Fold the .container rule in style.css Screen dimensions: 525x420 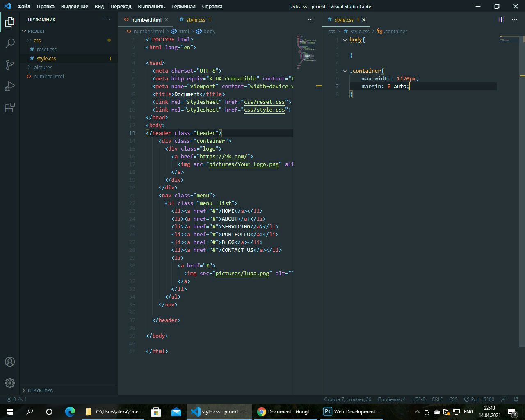click(345, 71)
